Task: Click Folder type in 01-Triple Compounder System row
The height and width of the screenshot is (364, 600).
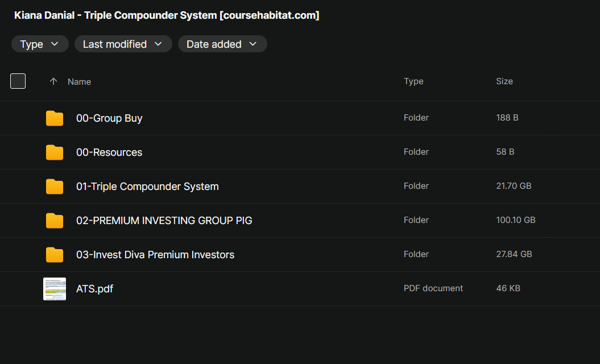Action: click(x=416, y=185)
